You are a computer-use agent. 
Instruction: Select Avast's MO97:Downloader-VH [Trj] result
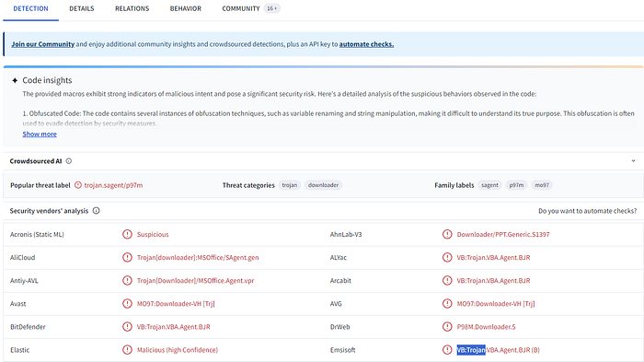176,304
